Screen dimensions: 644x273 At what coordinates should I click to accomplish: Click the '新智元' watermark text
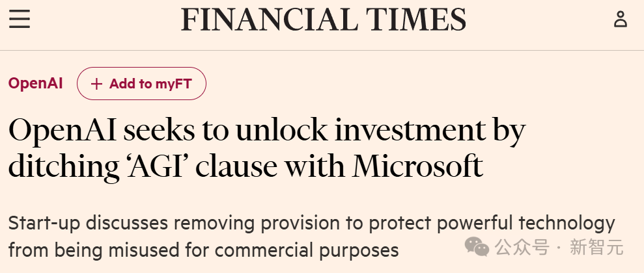pyautogui.click(x=596, y=248)
